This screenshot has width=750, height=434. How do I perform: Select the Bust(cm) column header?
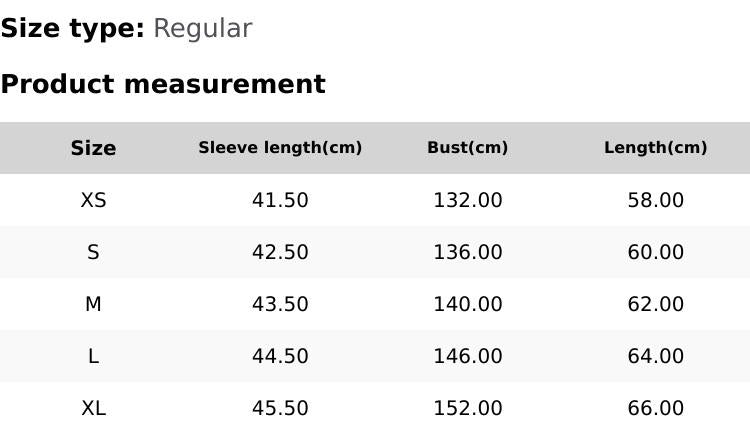467,148
